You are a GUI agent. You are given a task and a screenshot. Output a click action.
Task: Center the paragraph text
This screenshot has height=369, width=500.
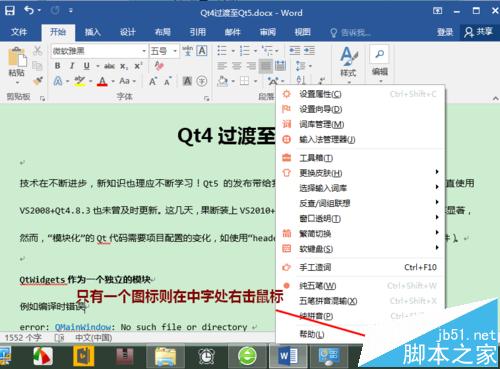(237, 66)
